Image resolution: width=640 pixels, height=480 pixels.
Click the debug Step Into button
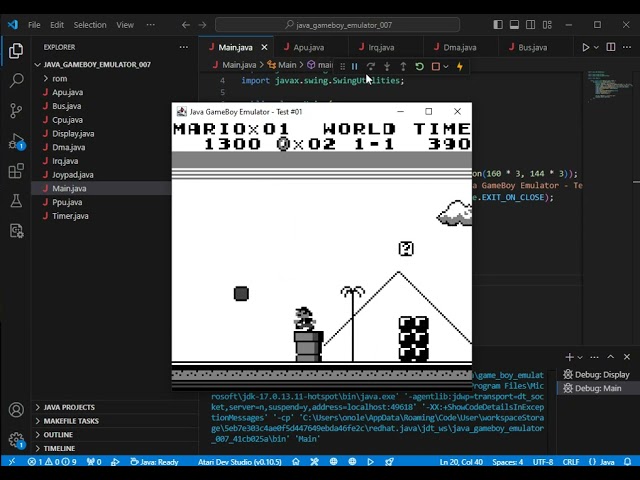387,66
